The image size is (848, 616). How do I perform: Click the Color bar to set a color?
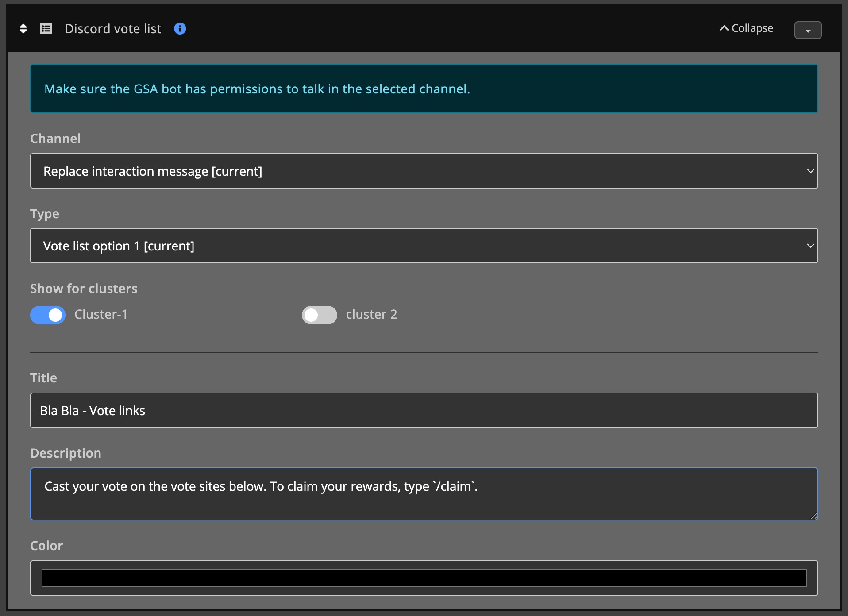click(x=424, y=578)
